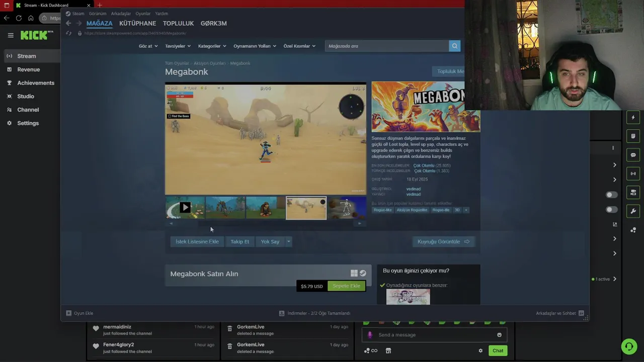
Task: Open the Tüm Oyunlar breadcrumb link
Action: [x=177, y=63]
